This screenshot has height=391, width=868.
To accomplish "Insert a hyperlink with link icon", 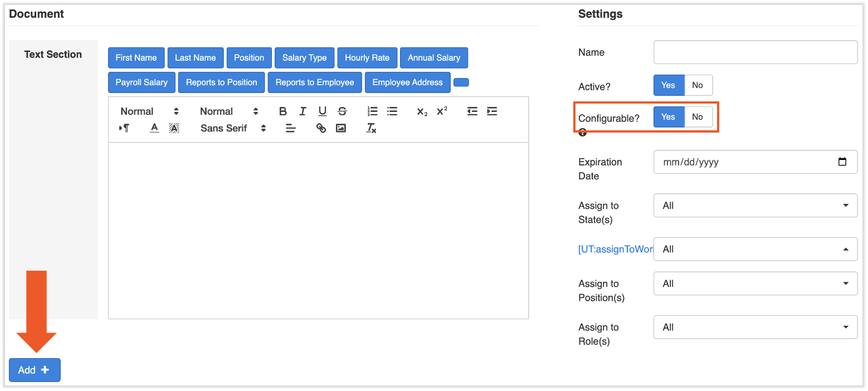I will pyautogui.click(x=321, y=128).
